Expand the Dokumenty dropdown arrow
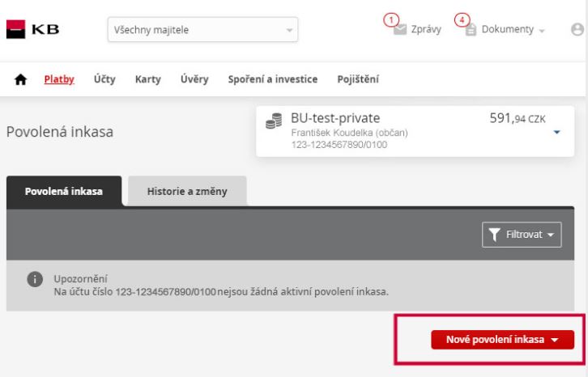This screenshot has height=377, width=588. [x=542, y=31]
